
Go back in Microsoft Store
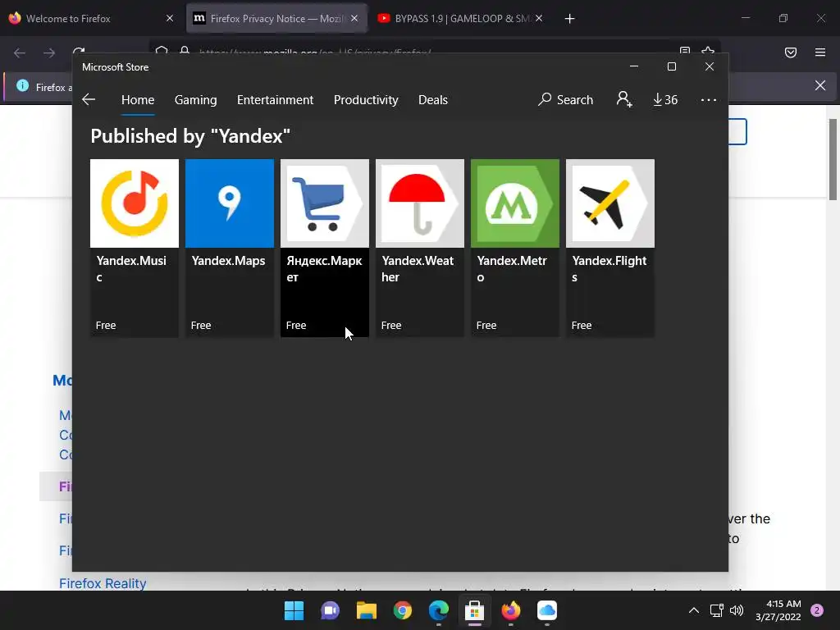point(89,99)
